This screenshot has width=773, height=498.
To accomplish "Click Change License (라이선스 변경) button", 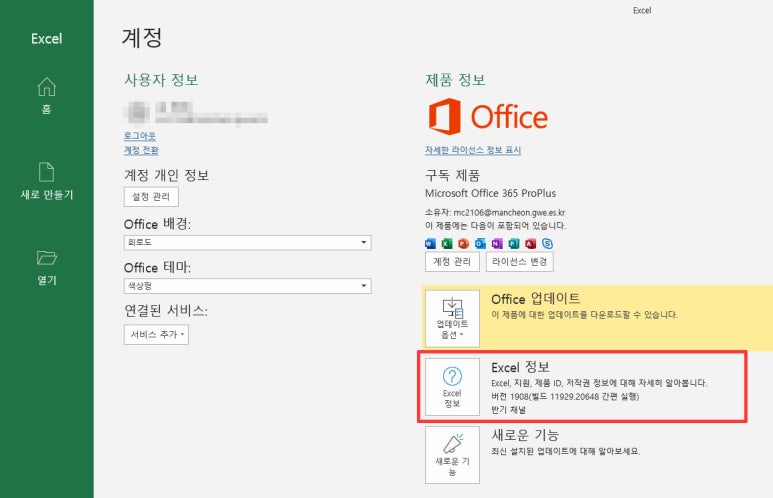I will point(520,262).
